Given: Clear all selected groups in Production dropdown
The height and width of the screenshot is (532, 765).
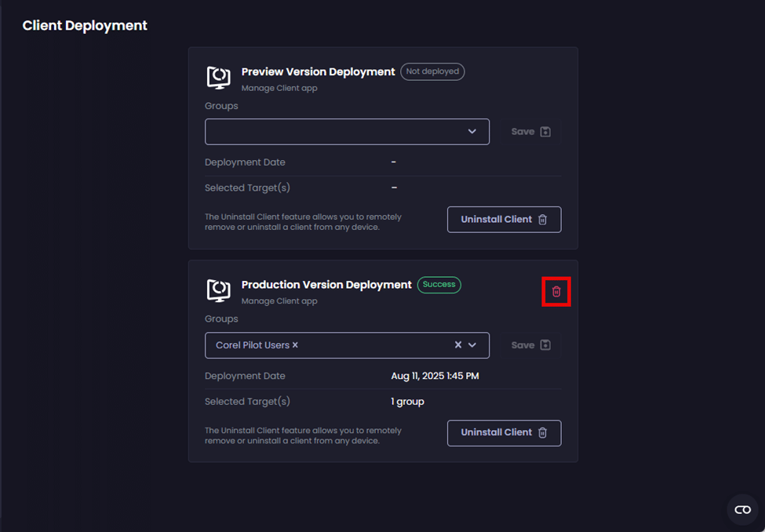Looking at the screenshot, I should 458,345.
